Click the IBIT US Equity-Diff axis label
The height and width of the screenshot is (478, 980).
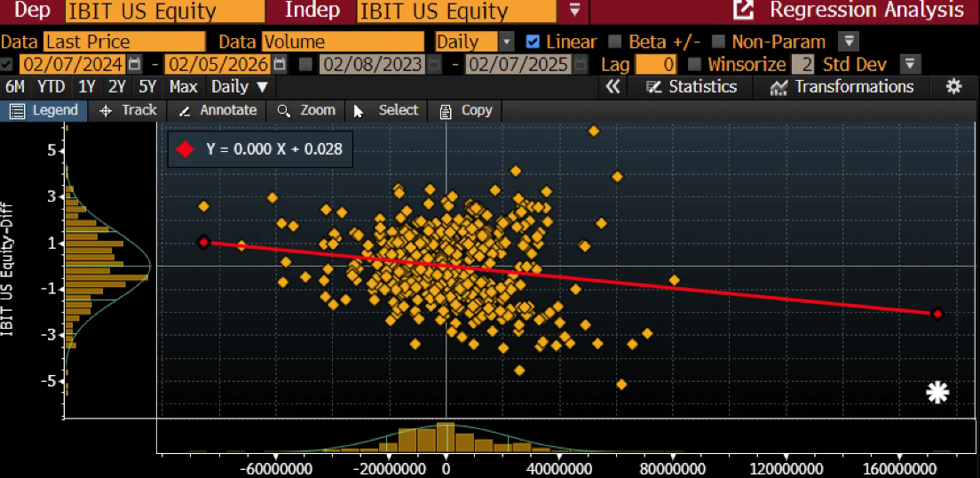(x=7, y=270)
